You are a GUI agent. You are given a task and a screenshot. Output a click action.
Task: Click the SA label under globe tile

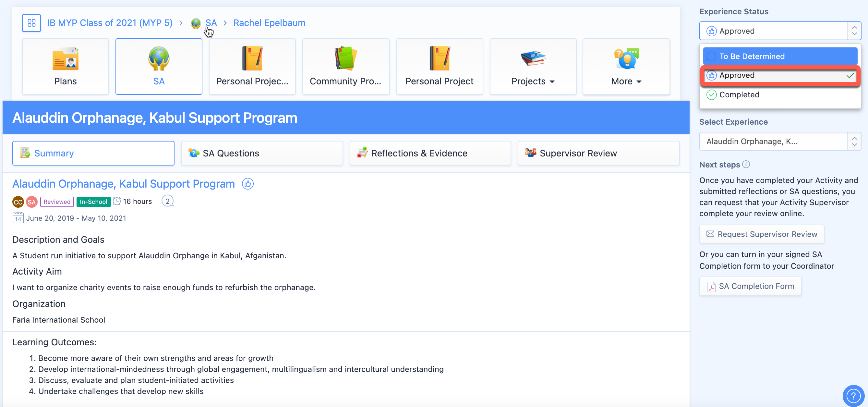tap(159, 81)
